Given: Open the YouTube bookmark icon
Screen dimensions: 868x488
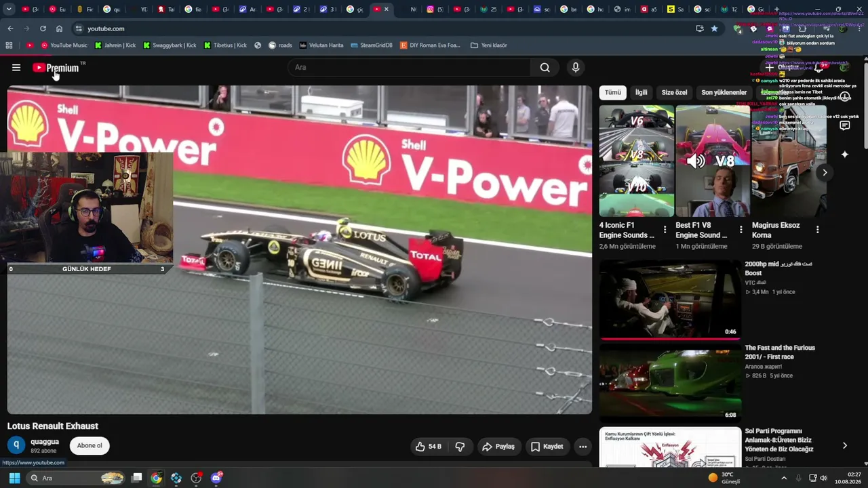Looking at the screenshot, I should pyautogui.click(x=29, y=45).
